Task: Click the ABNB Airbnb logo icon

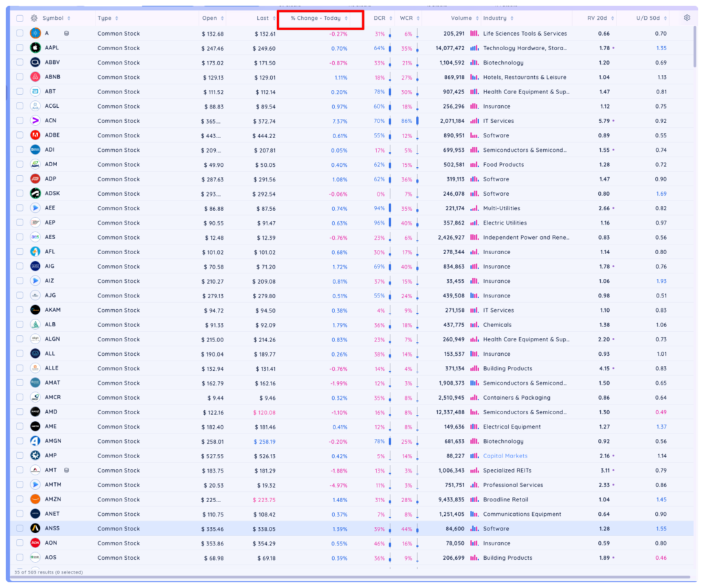Action: (x=35, y=77)
